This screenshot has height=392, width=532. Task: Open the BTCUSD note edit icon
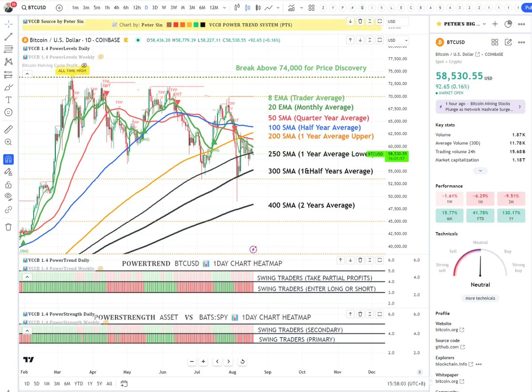coord(509,42)
